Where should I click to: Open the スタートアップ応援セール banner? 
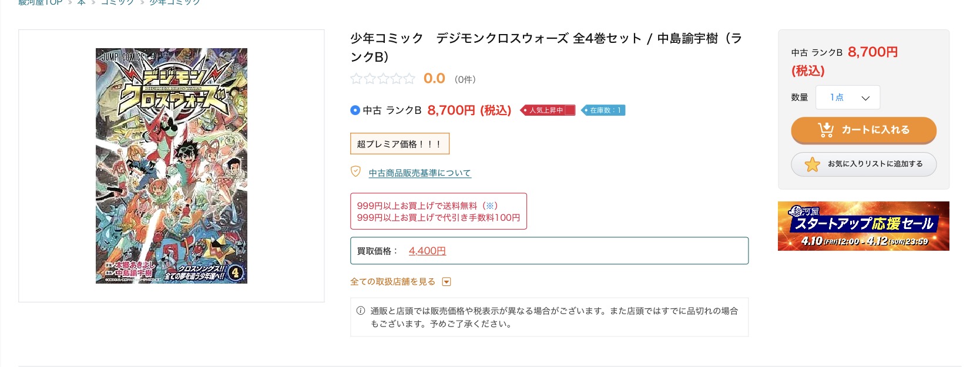pyautogui.click(x=863, y=226)
